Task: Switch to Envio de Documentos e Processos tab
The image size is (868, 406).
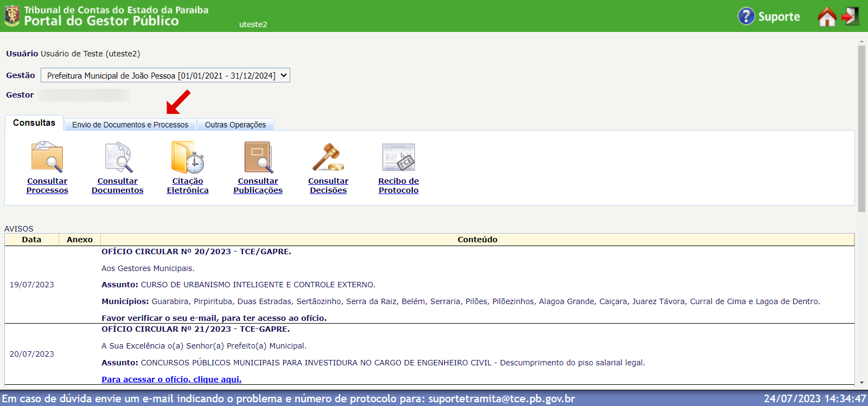Action: tap(130, 125)
